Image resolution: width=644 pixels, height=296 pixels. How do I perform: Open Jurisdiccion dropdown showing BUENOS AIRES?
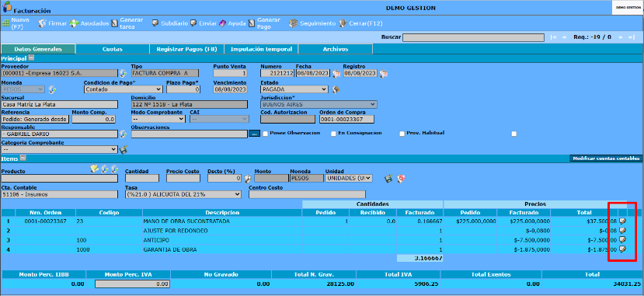coord(319,104)
